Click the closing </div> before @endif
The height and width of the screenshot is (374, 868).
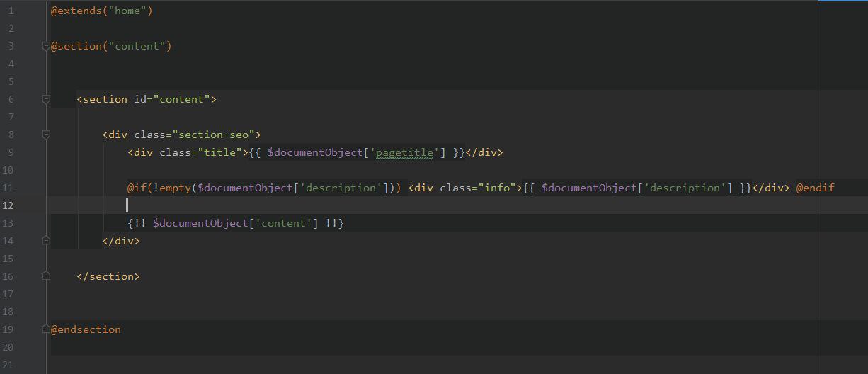click(x=771, y=188)
